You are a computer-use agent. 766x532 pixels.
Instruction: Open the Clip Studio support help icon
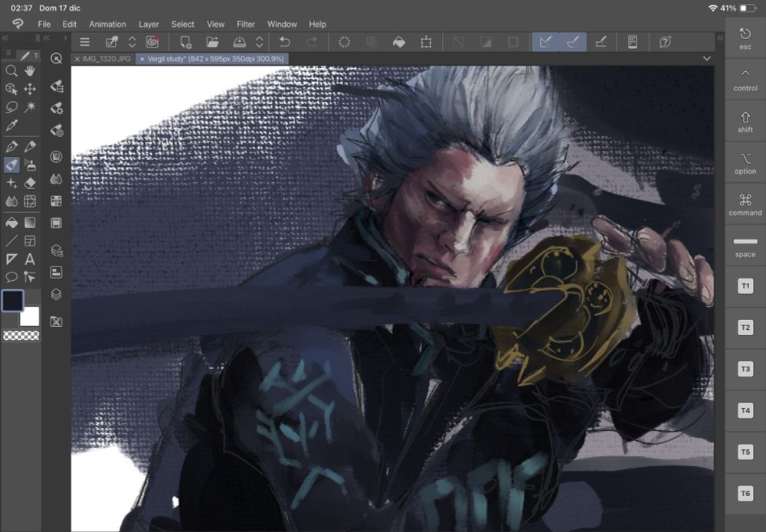coord(665,42)
